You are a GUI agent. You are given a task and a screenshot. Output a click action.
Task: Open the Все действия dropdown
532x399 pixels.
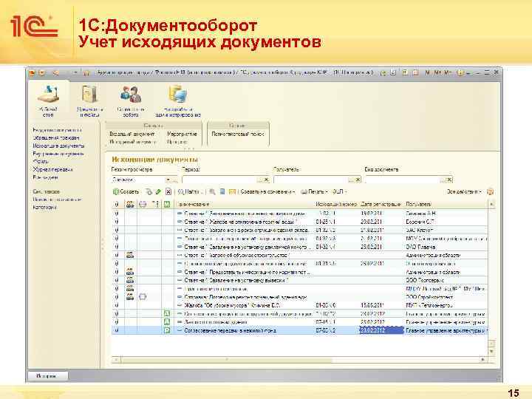464,191
